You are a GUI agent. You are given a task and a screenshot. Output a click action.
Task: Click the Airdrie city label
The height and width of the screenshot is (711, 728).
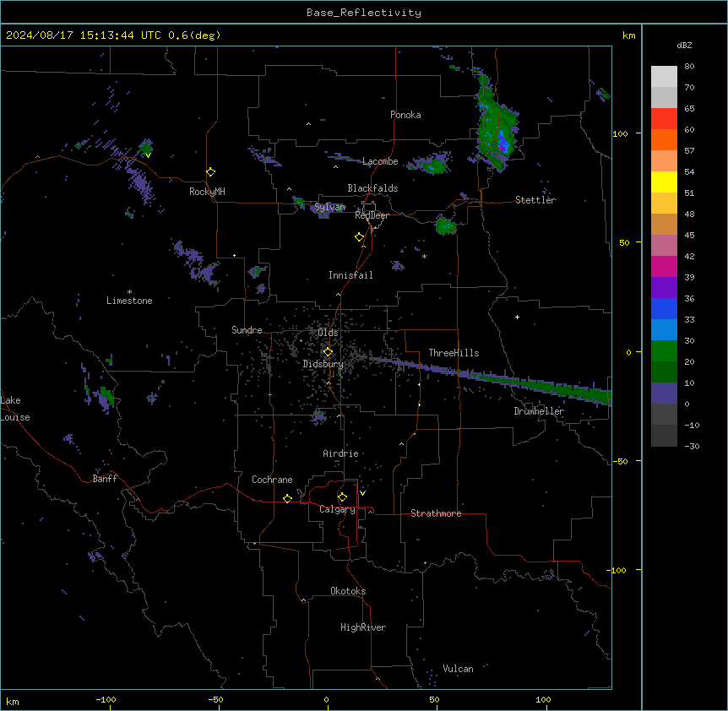click(x=340, y=453)
